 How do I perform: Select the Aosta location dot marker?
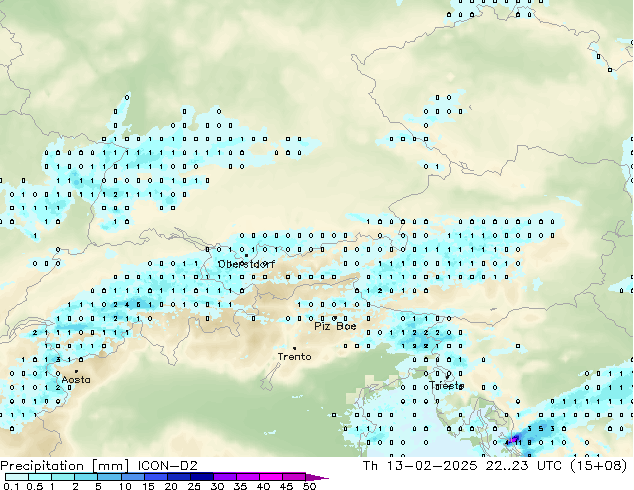(x=76, y=371)
